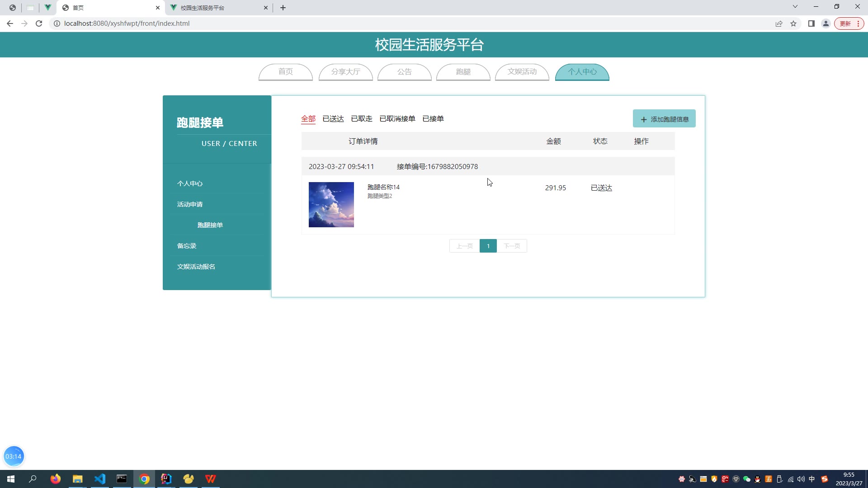Click the share page icon
Viewport: 868px width, 488px height.
coord(779,23)
